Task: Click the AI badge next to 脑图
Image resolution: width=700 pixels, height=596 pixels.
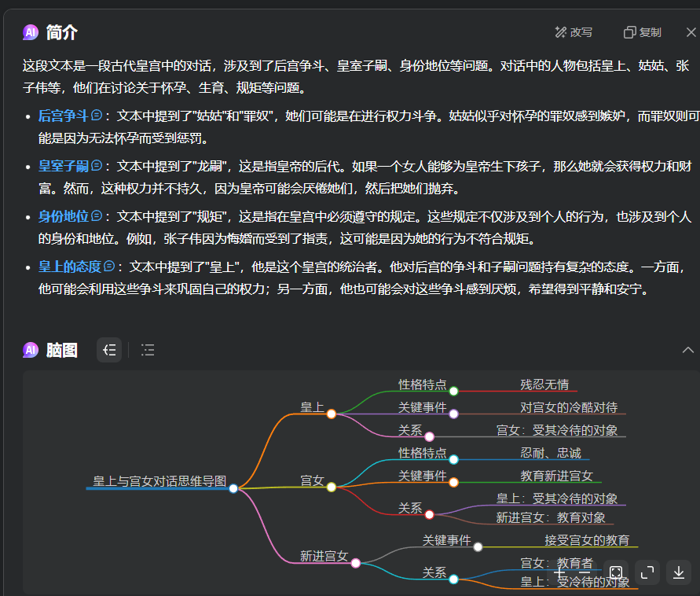Action: [x=30, y=350]
